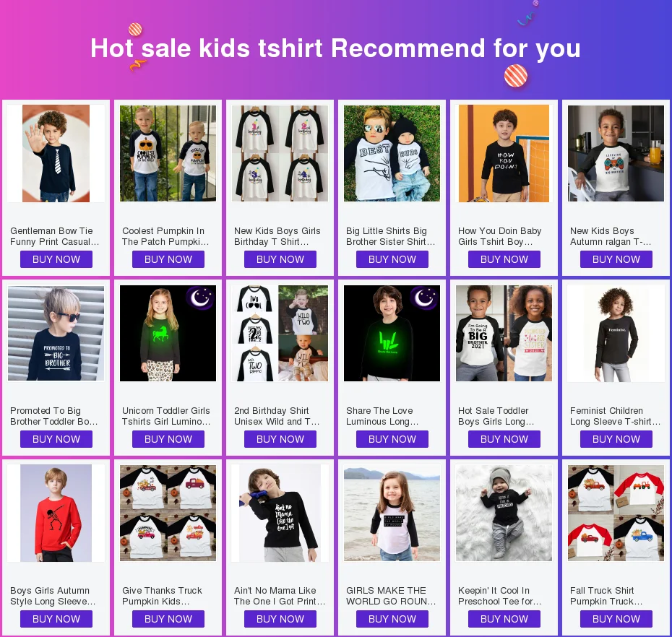Screen dimensions: 672x637
Task: View the four birthday raglan shirts image
Action: (x=280, y=153)
